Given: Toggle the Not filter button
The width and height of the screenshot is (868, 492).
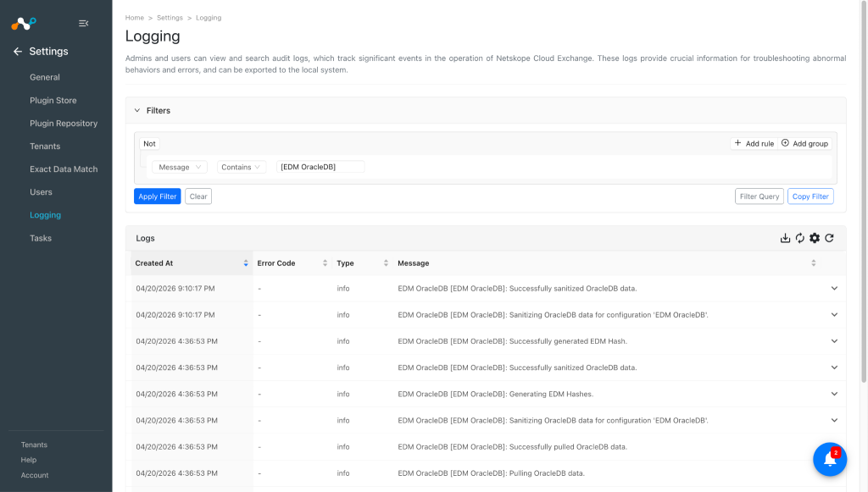Looking at the screenshot, I should point(149,144).
